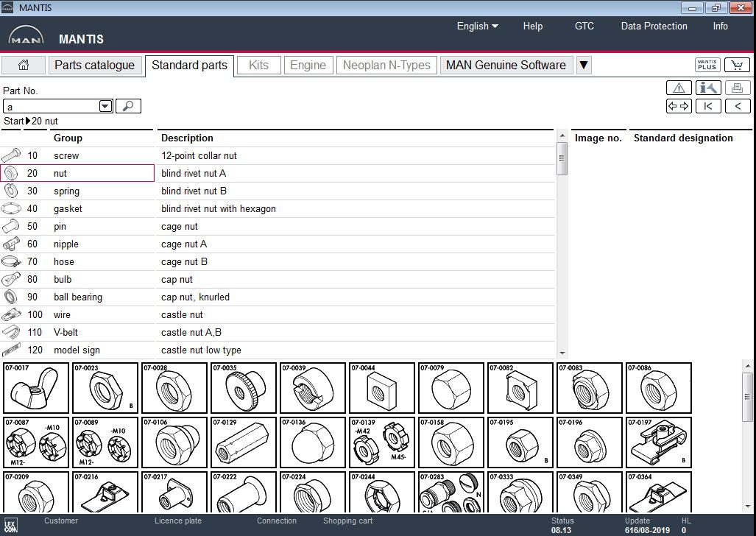Go back with the < icon
756x536 pixels.
pyautogui.click(x=738, y=106)
